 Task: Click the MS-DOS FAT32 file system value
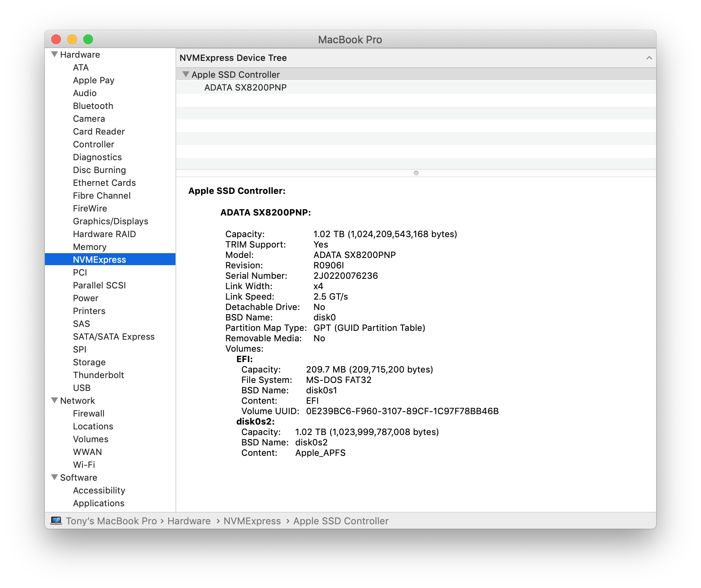[338, 380]
